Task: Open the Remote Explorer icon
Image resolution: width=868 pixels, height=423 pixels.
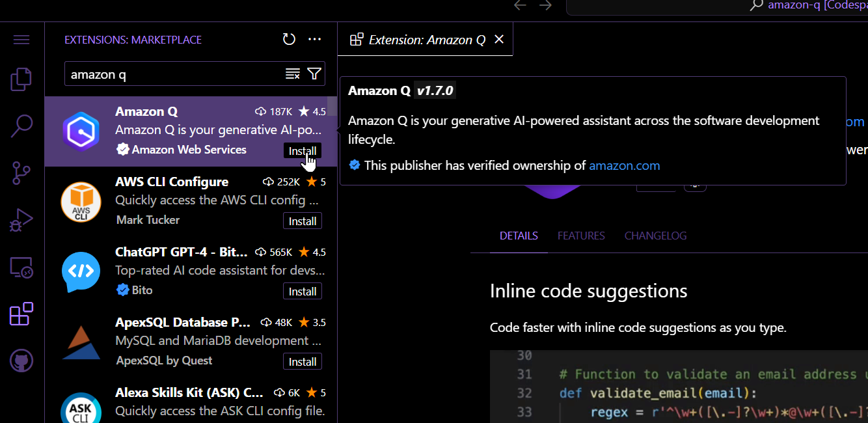Action: point(21,267)
